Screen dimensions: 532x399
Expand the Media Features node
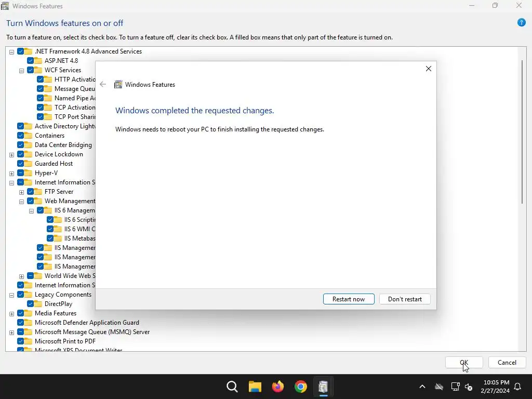point(11,314)
